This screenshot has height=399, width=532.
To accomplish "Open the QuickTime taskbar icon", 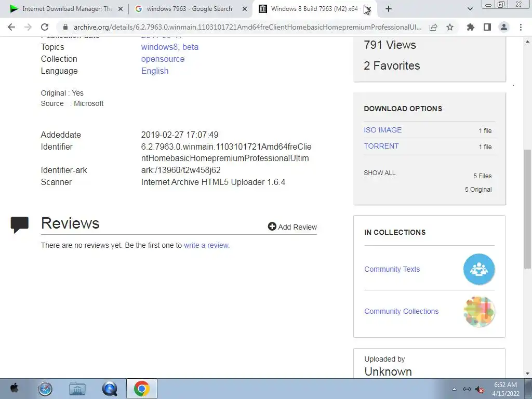I will tap(110, 389).
